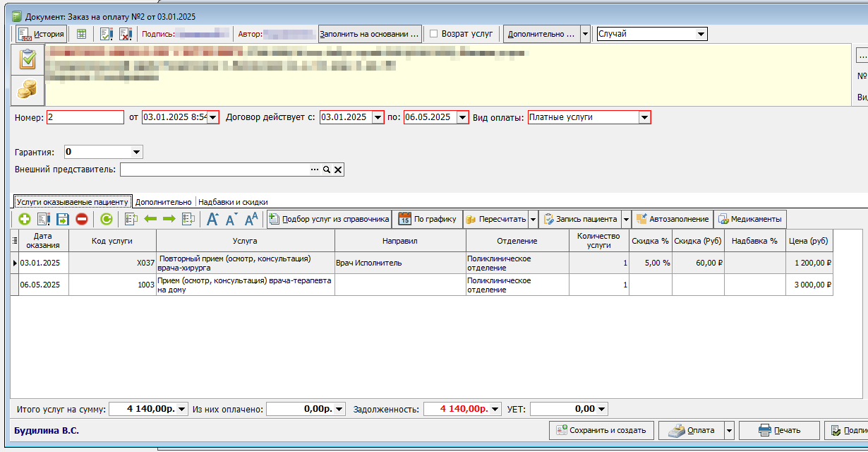The image size is (868, 452).
Task: Click the 5,00 % discount cell
Action: point(651,263)
